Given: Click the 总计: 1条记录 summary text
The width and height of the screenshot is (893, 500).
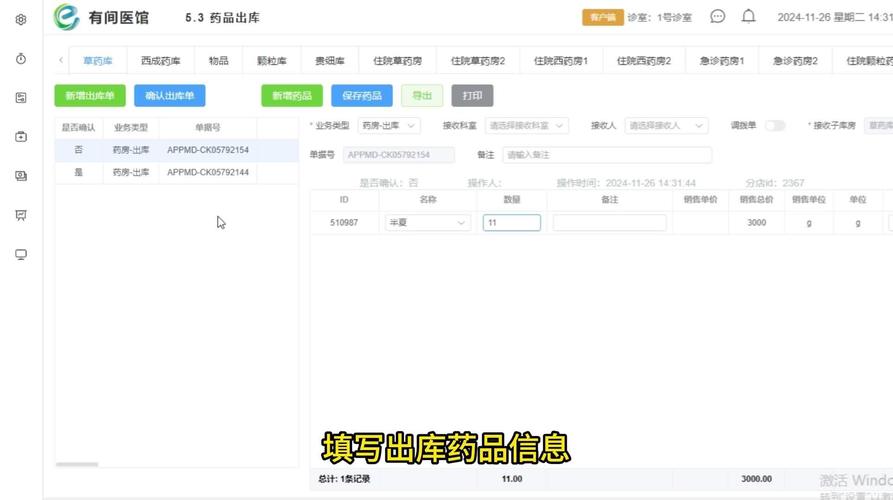Looking at the screenshot, I should 344,479.
